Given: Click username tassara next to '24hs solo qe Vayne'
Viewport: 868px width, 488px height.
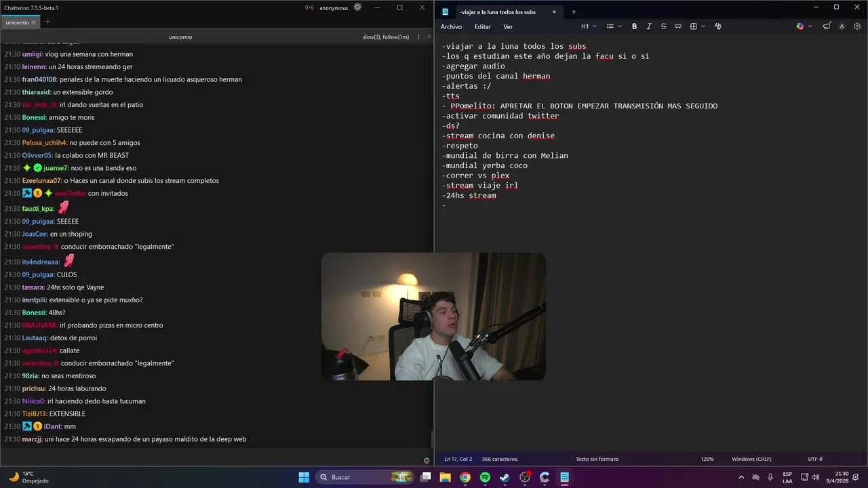Looking at the screenshot, I should point(33,287).
